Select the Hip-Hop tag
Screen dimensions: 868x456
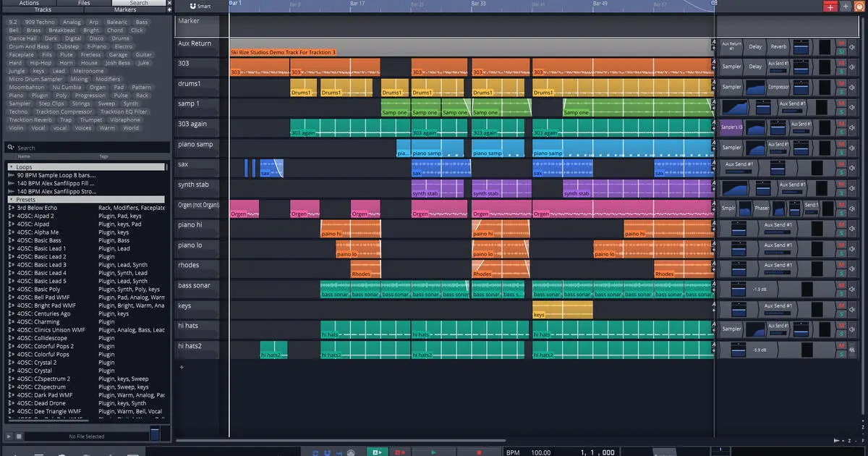coord(41,63)
